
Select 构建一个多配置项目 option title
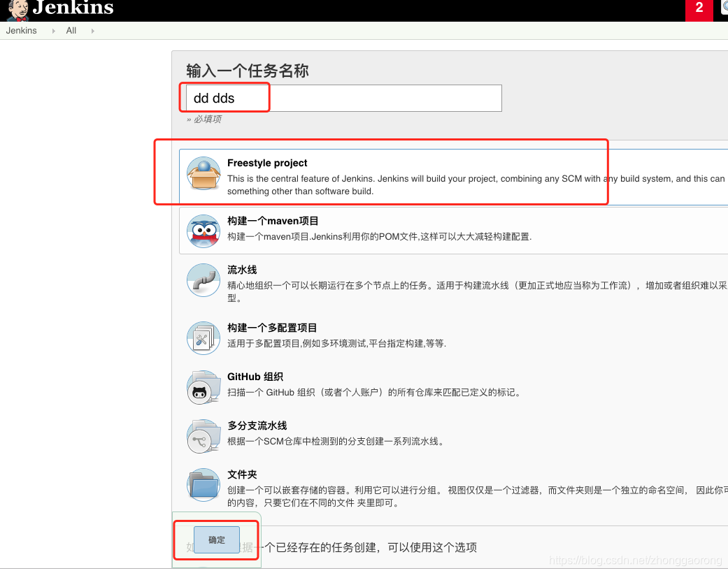tap(272, 328)
